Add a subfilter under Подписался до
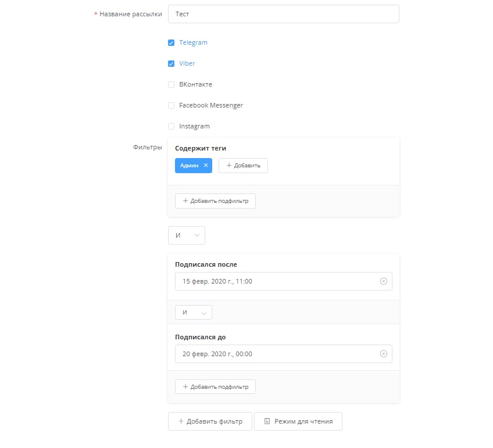The width and height of the screenshot is (493, 448). [215, 387]
